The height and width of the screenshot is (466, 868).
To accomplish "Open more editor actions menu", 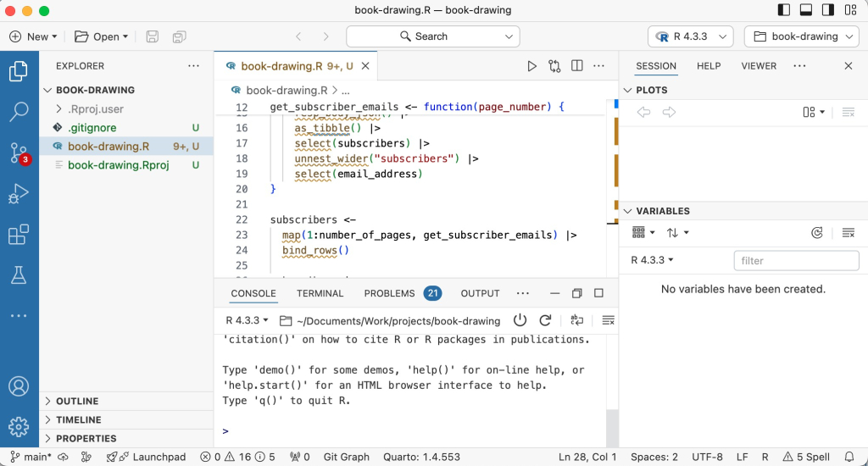I will click(599, 66).
